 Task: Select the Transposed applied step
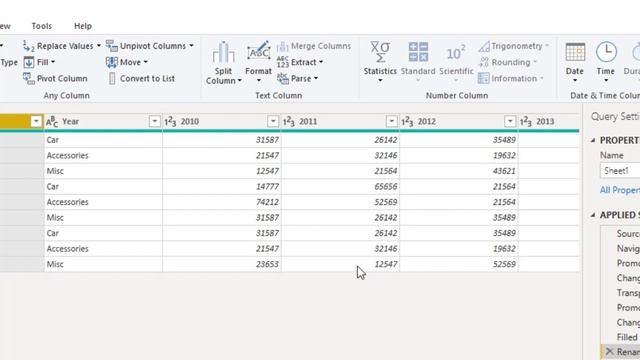(x=628, y=293)
